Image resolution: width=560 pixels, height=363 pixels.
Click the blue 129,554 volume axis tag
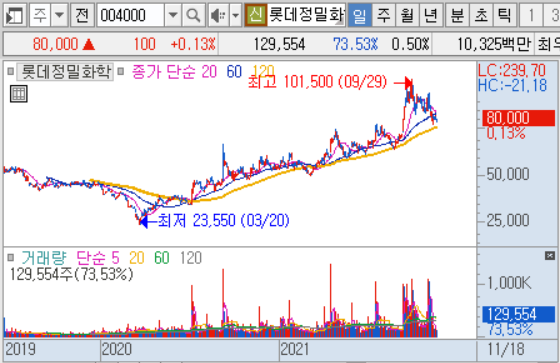point(518,314)
